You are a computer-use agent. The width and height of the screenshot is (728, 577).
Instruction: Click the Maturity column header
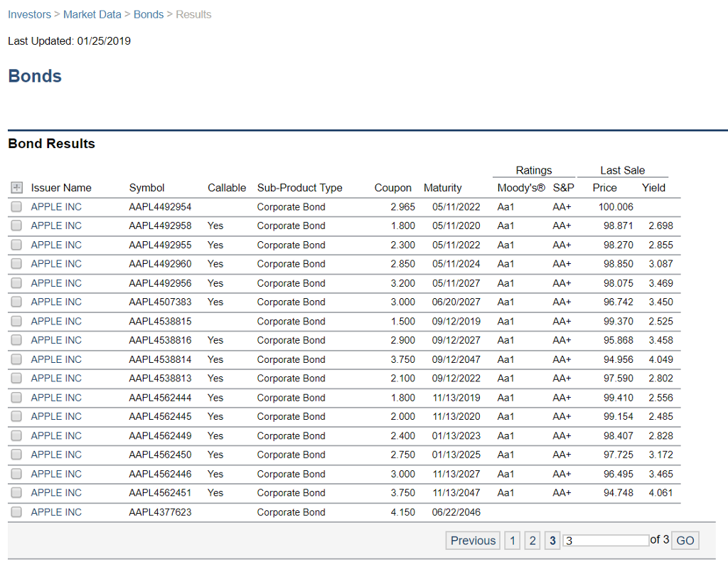[442, 188]
